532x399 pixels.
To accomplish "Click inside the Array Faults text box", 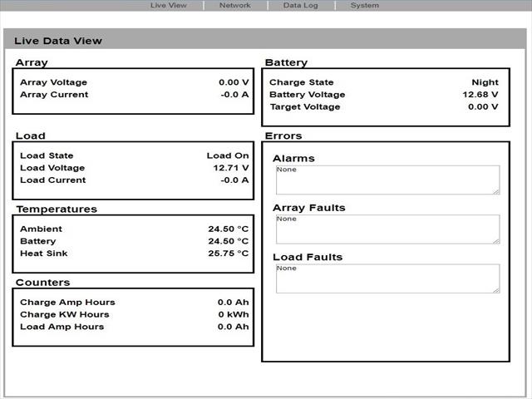I will 388,229.
